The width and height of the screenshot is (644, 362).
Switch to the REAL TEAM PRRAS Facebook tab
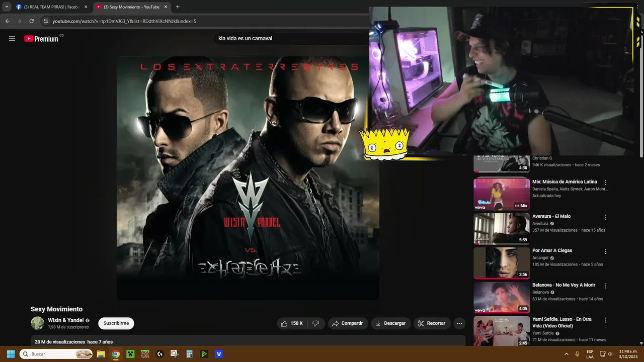tap(51, 7)
